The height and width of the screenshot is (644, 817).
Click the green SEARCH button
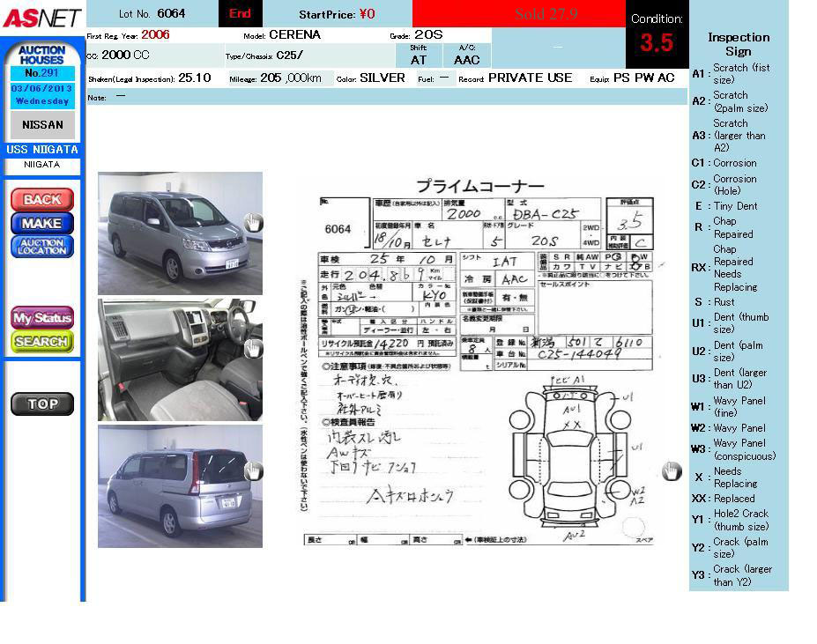[x=41, y=341]
